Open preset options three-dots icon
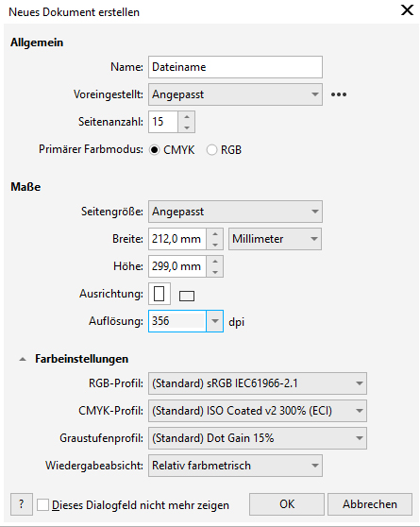This screenshot has width=420, height=527. click(x=338, y=94)
